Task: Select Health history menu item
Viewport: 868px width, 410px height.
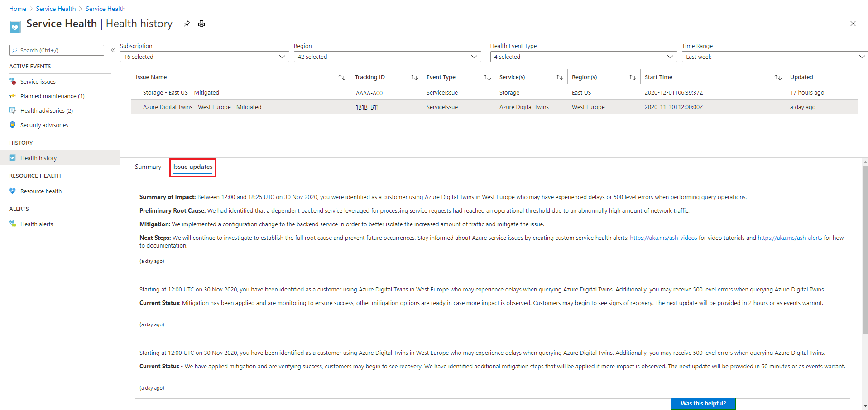Action: click(x=60, y=158)
